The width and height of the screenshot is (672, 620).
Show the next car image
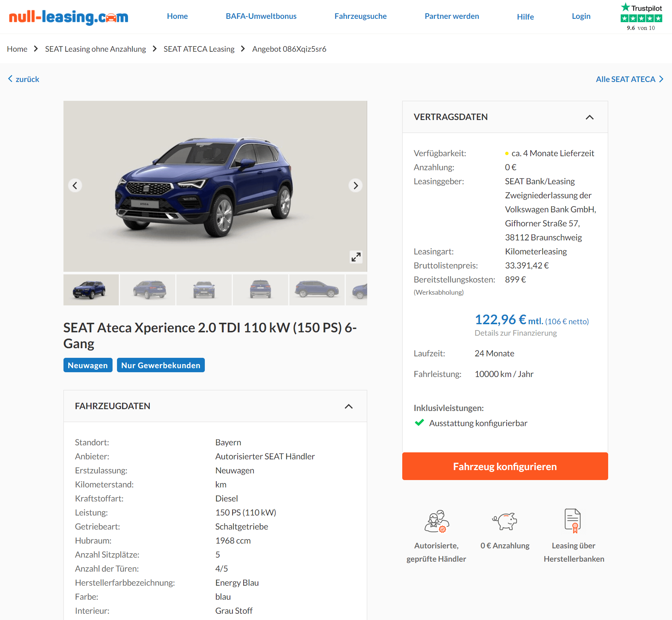pos(355,185)
